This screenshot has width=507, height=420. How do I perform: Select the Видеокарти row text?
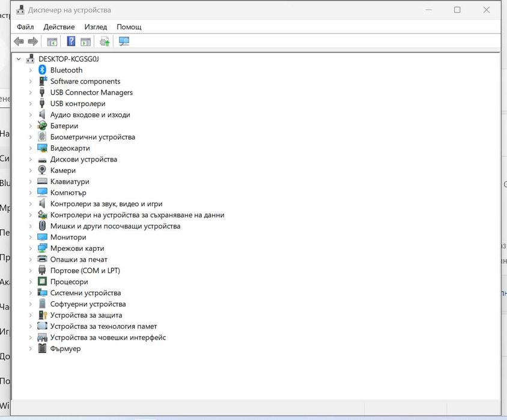click(70, 148)
